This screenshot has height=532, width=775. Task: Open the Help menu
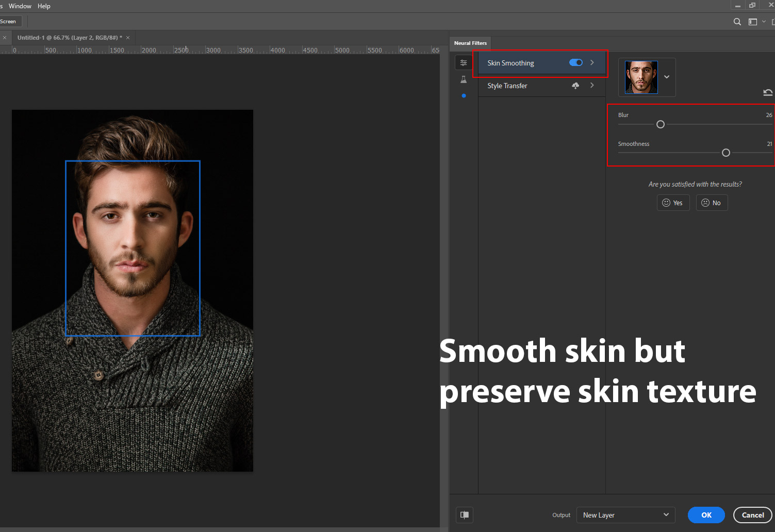click(44, 6)
